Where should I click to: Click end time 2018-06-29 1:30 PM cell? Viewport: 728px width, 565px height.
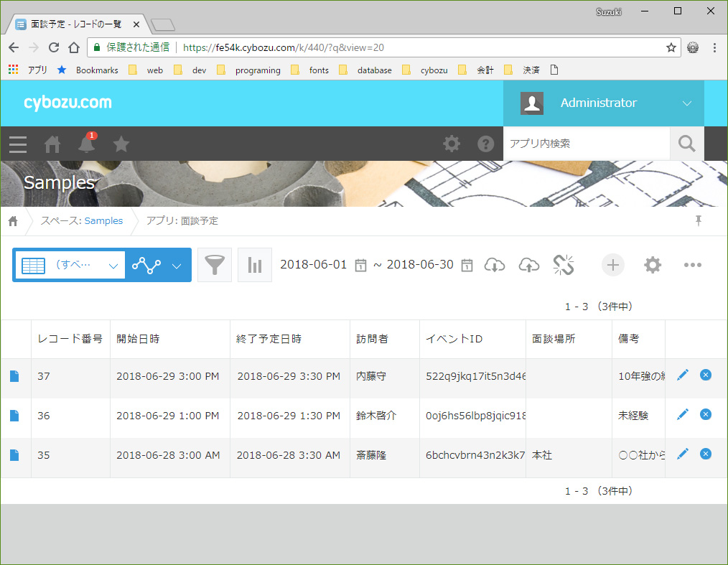289,416
